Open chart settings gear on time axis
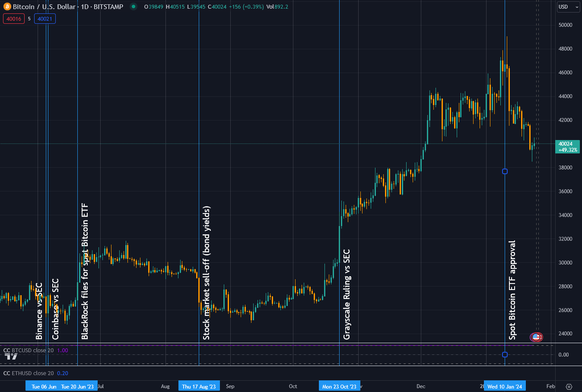The height and width of the screenshot is (392, 582). point(569,386)
